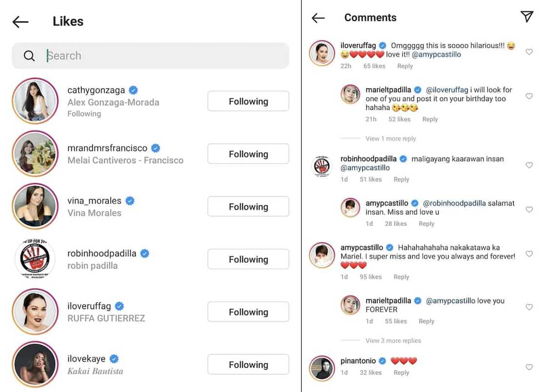This screenshot has width=546, height=392.
Task: Open the Likes screen header title
Action: click(x=68, y=21)
